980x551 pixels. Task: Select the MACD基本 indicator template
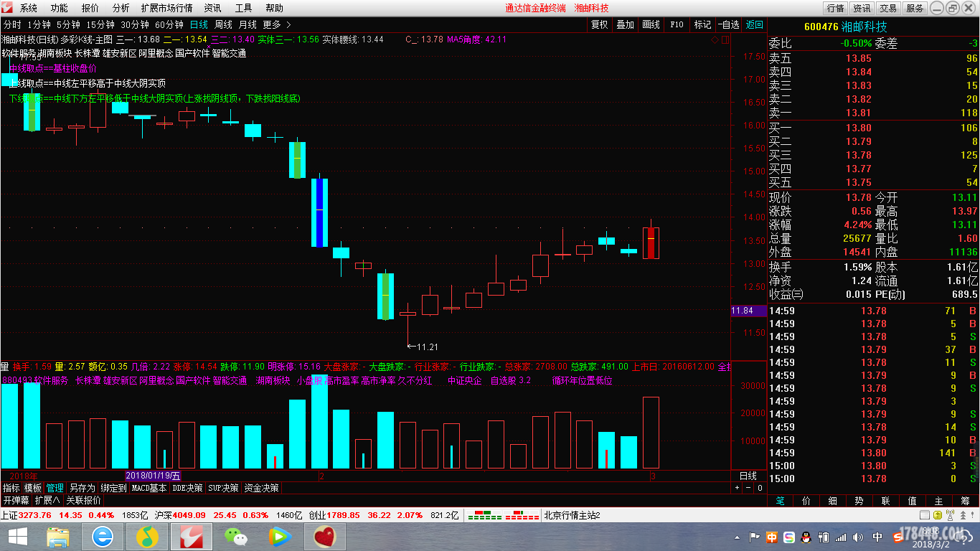coord(149,488)
